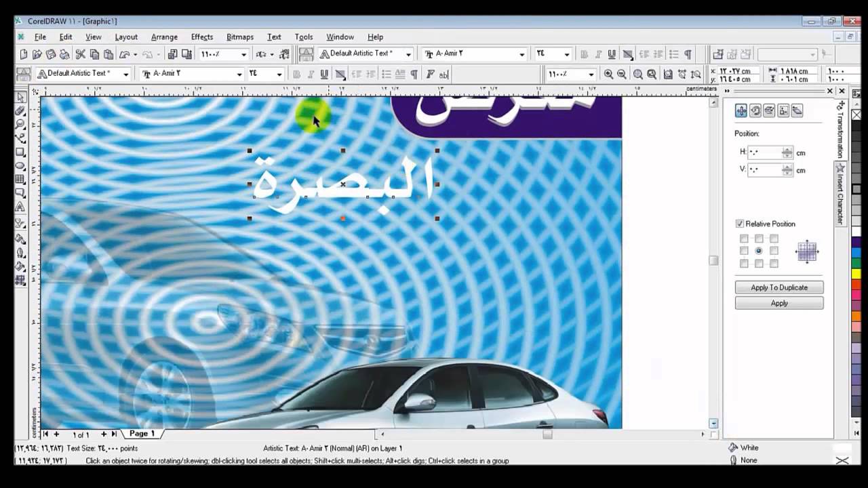This screenshot has height=488, width=868.
Task: Select the Ellipse tool
Action: (20, 165)
